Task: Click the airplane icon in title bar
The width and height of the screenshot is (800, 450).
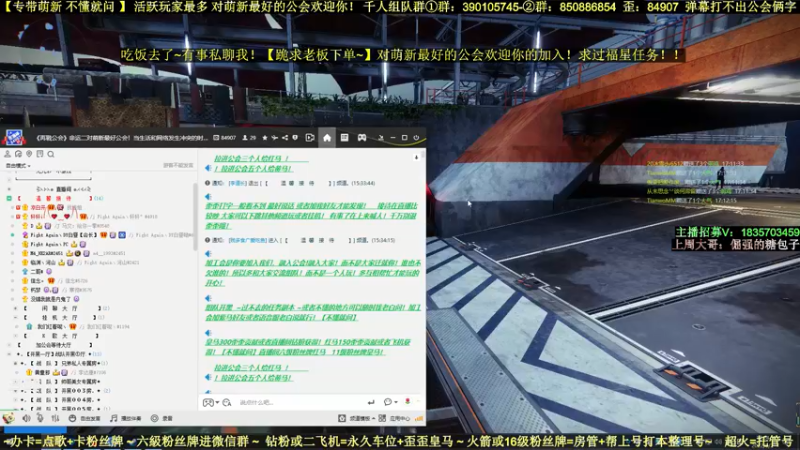Action: [x=274, y=138]
